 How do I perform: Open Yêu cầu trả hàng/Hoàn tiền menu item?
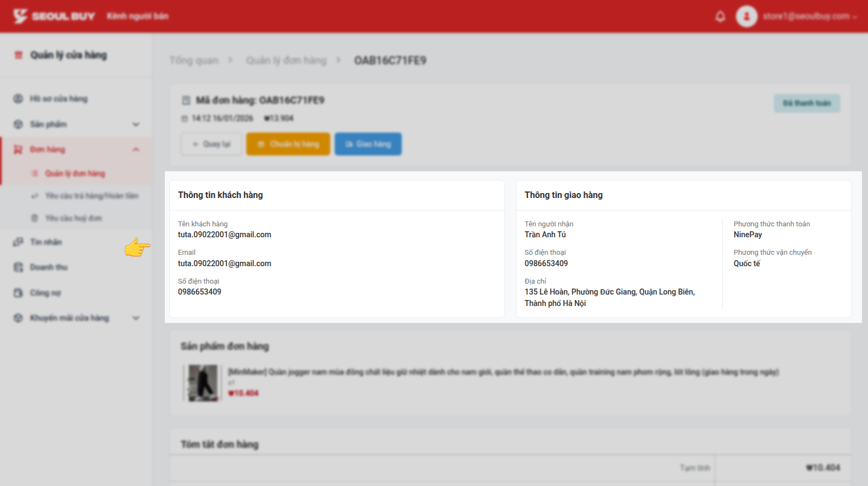pos(91,196)
